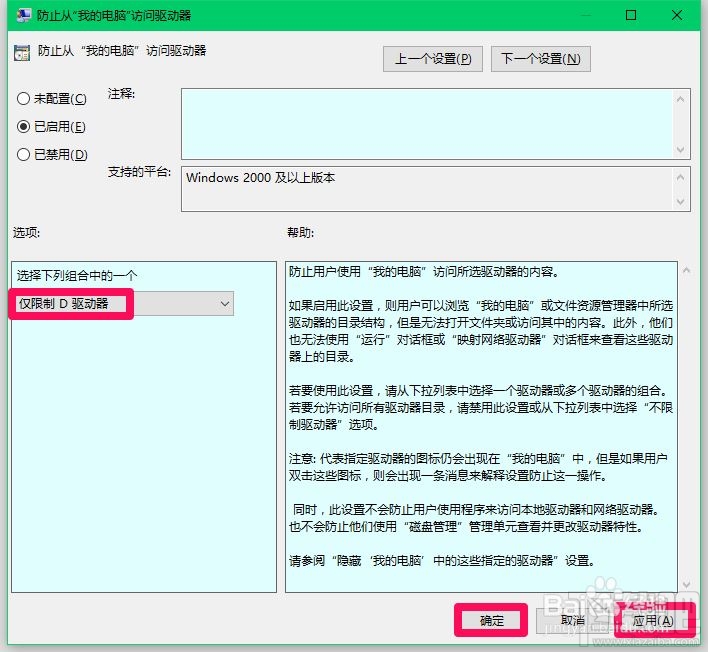The image size is (708, 652).
Task: Click the help text '防止用户使用“我的电脑”访问所选驱动器的内容。'
Action: [424, 272]
